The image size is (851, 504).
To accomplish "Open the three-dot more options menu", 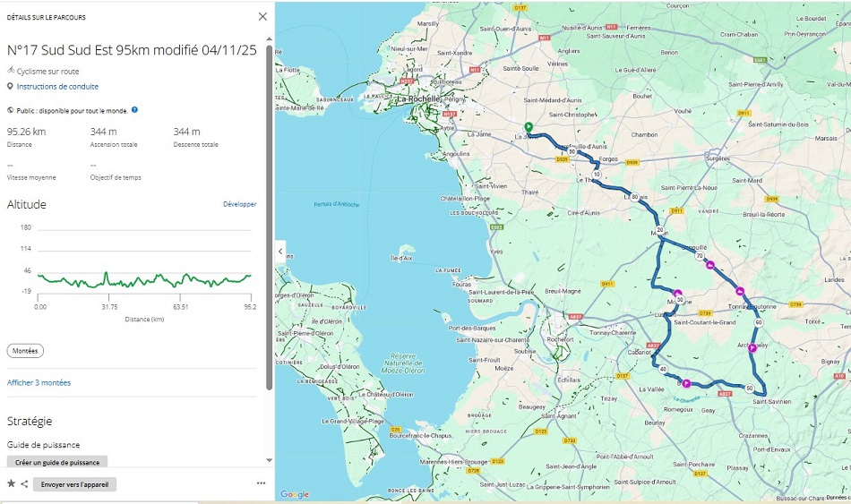I will click(262, 483).
